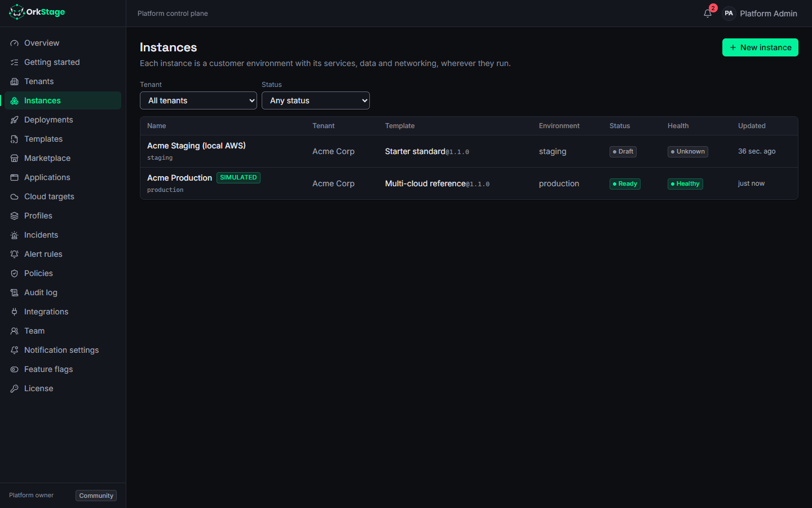812x508 pixels.
Task: Open Acme Staging (local AWS) instance
Action: pyautogui.click(x=196, y=146)
